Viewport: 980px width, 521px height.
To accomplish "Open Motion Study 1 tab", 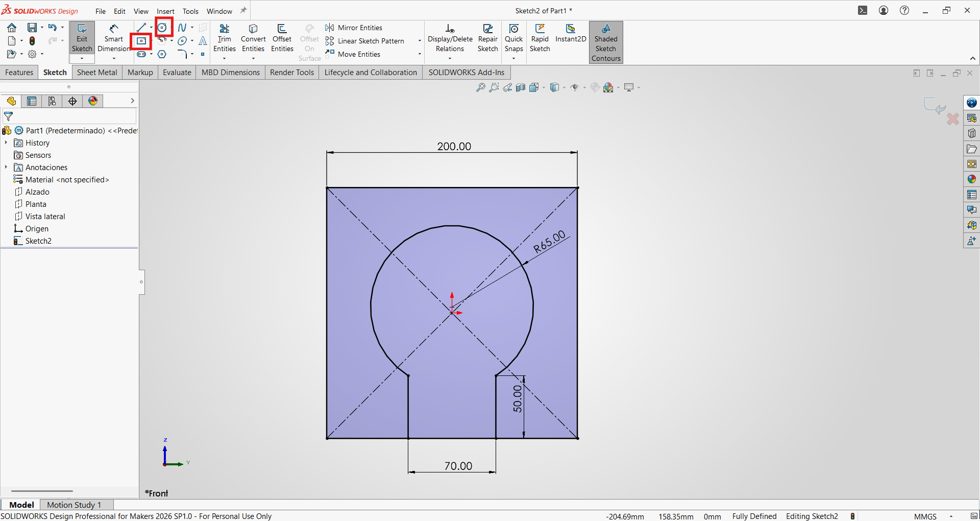I will (x=74, y=505).
